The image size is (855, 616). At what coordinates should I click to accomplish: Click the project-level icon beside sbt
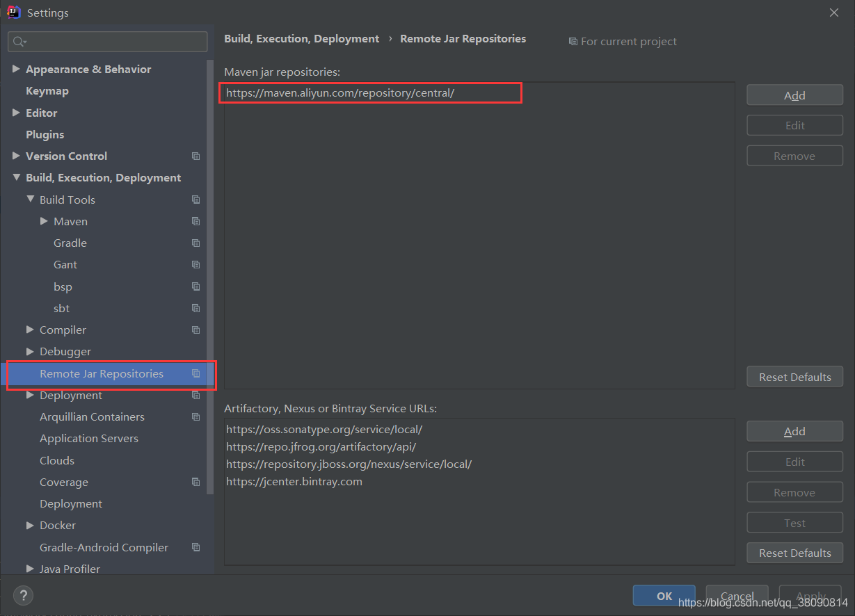click(195, 308)
